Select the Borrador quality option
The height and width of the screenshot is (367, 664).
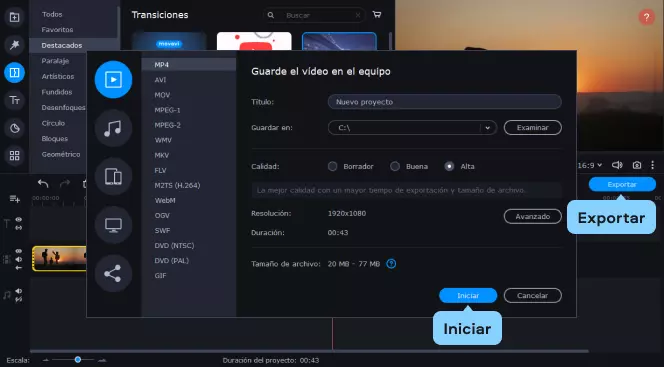click(332, 166)
